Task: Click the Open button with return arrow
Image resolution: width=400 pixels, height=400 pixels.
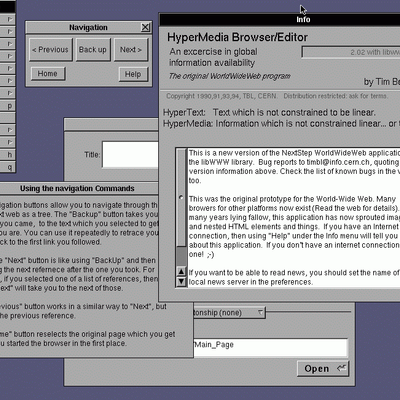Action: click(323, 369)
